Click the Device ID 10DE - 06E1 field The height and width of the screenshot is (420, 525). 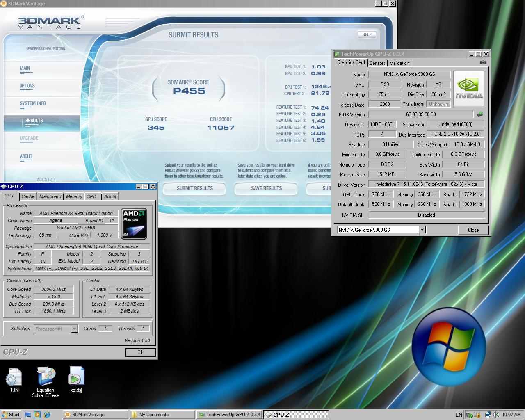coord(382,124)
